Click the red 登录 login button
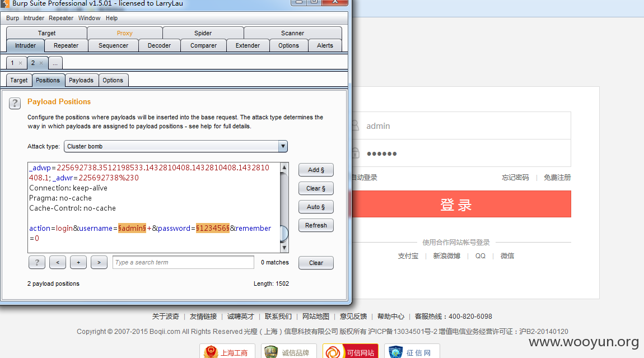Image resolution: width=644 pixels, height=358 pixels. click(x=461, y=204)
